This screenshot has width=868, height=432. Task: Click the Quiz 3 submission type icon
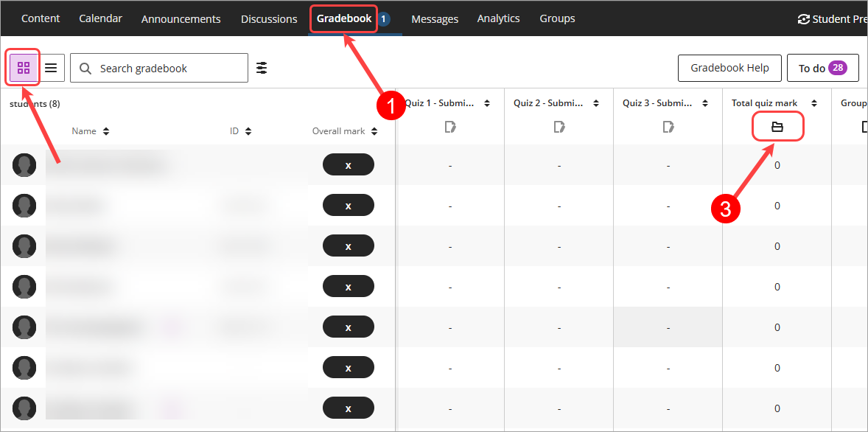(x=668, y=128)
